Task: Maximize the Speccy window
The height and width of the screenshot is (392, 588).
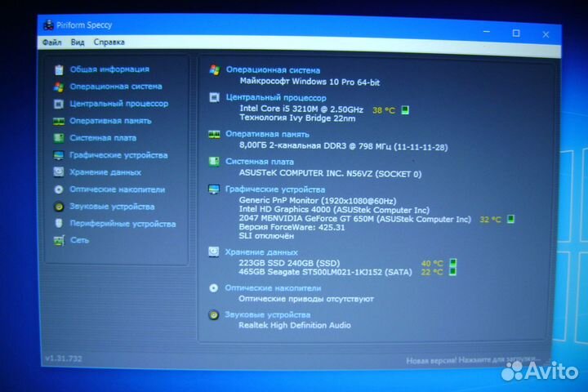Action: (516, 33)
